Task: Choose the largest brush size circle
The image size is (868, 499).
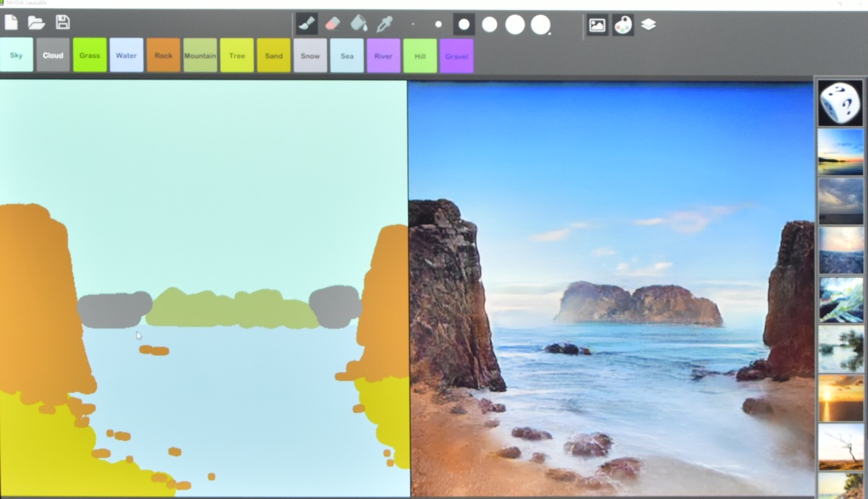Action: (x=541, y=25)
